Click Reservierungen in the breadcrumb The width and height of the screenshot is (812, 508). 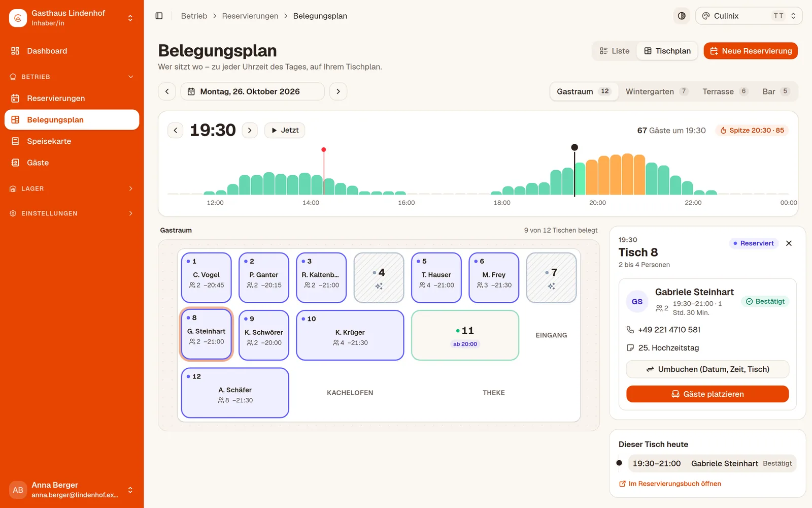(x=250, y=16)
